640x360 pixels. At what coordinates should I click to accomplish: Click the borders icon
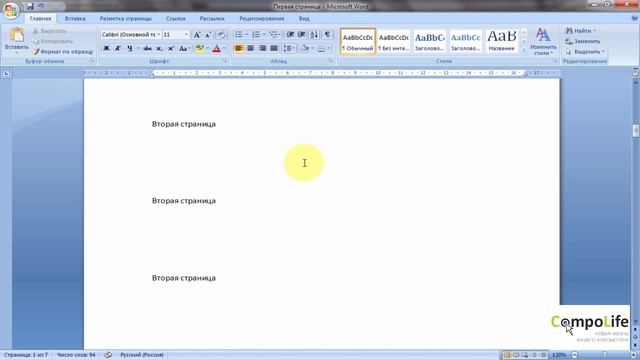pos(321,49)
